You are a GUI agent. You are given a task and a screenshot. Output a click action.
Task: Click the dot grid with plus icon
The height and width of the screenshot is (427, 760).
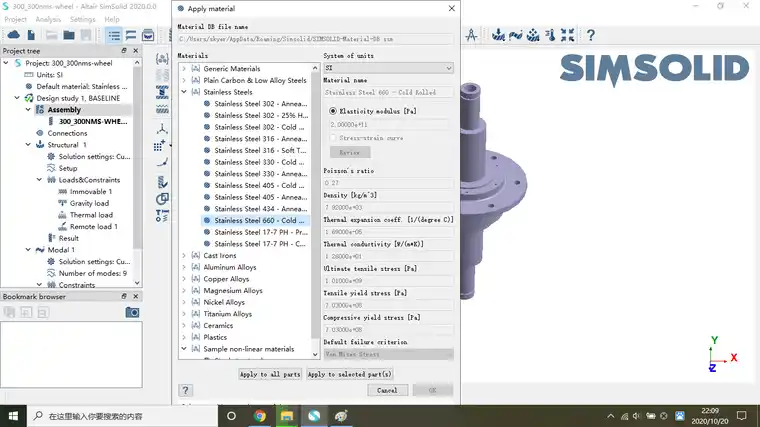click(159, 145)
